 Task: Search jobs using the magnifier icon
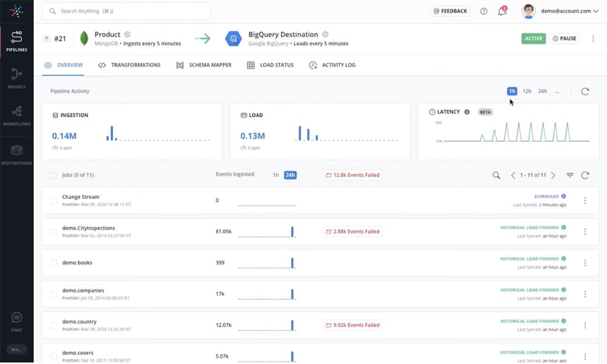495,175
